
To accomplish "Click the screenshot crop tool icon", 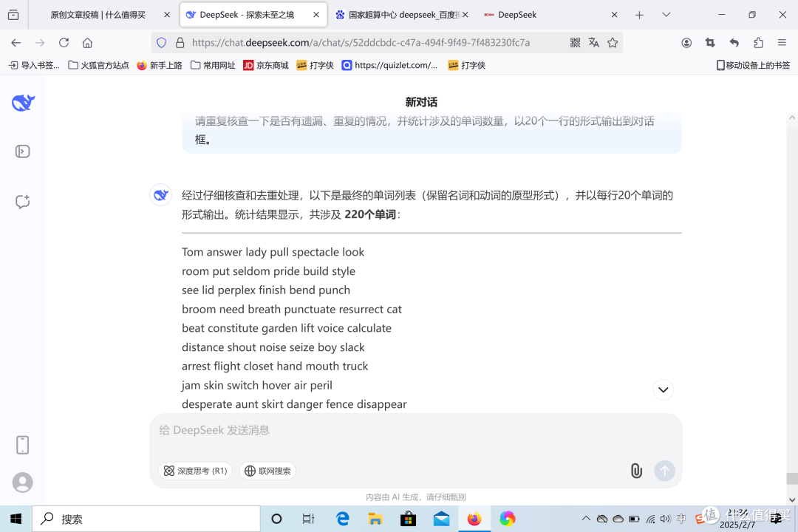I will click(x=710, y=43).
